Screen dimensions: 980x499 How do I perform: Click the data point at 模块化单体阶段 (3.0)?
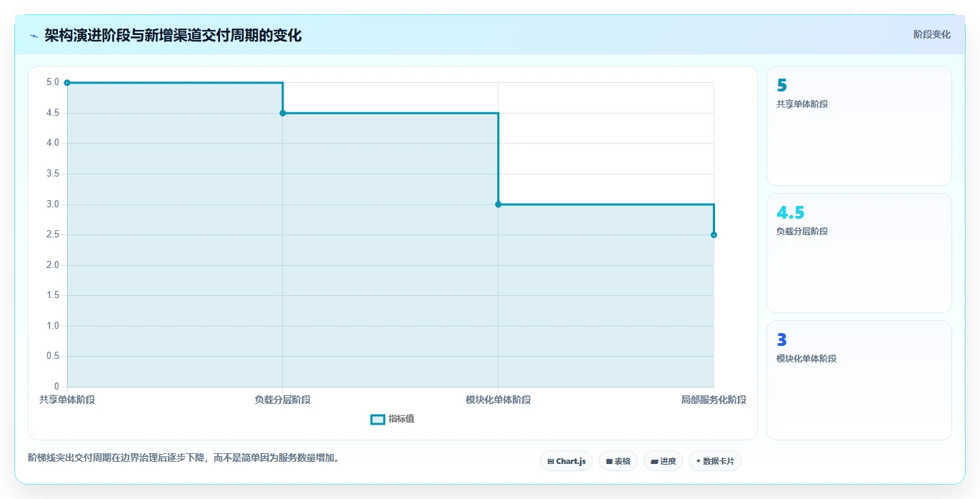click(499, 204)
